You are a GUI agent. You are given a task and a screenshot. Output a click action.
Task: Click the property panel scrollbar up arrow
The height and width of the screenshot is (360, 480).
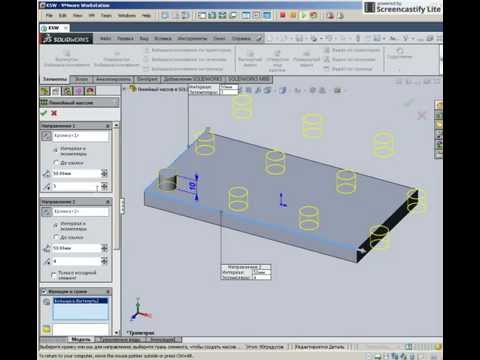(x=116, y=125)
